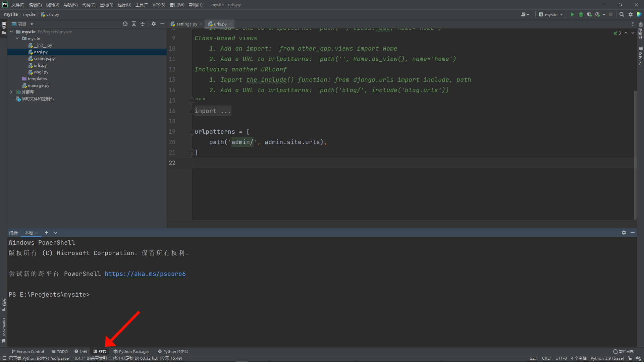Click the stop process square icon
Image resolution: width=644 pixels, height=362 pixels.
click(x=611, y=14)
